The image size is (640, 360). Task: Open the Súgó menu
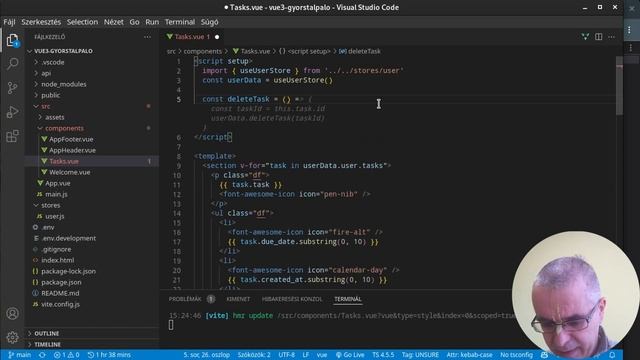point(209,22)
